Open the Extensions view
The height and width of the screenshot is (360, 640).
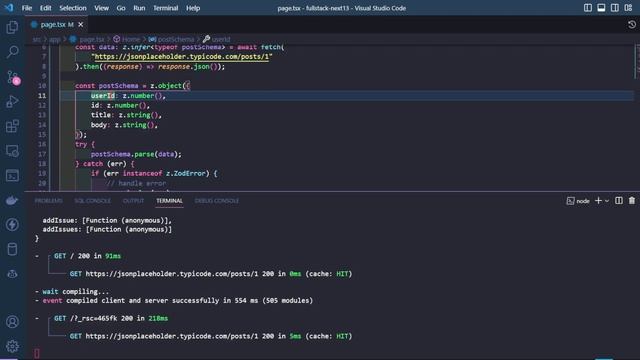click(12, 126)
